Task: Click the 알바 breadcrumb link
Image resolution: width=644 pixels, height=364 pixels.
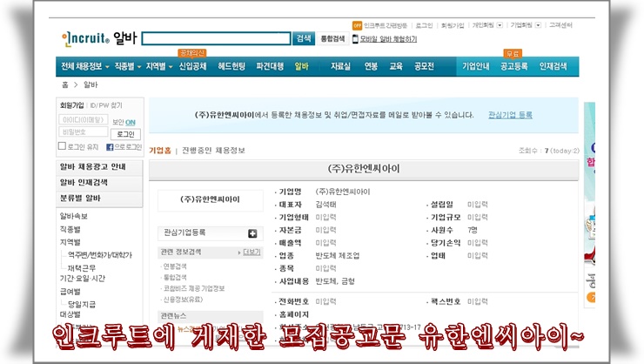Action: pyautogui.click(x=91, y=84)
